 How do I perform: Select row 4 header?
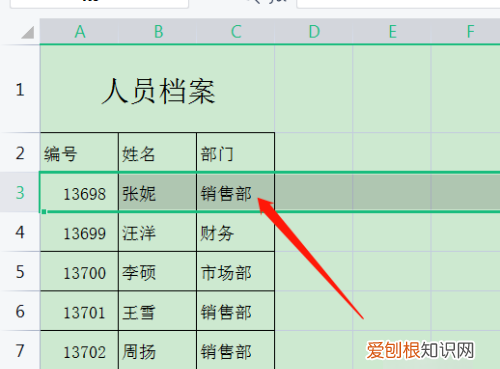(x=20, y=232)
